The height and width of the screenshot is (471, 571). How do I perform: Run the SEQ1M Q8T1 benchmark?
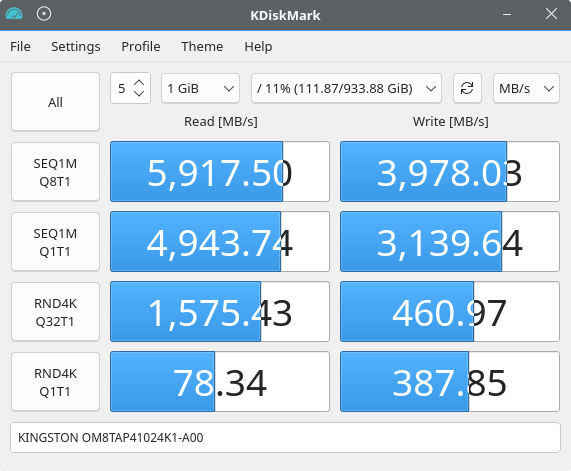55,172
